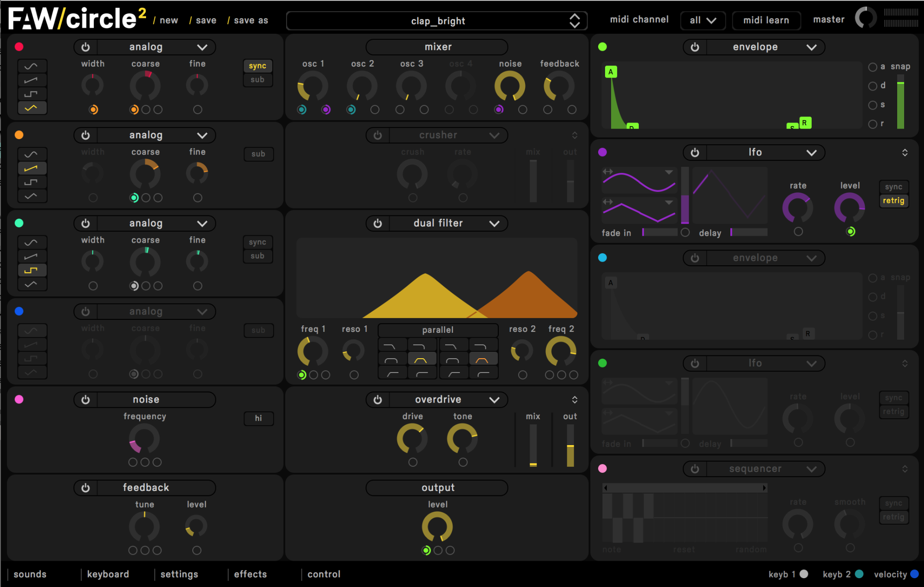
Task: Select envelope snap radio a
Action: click(873, 67)
